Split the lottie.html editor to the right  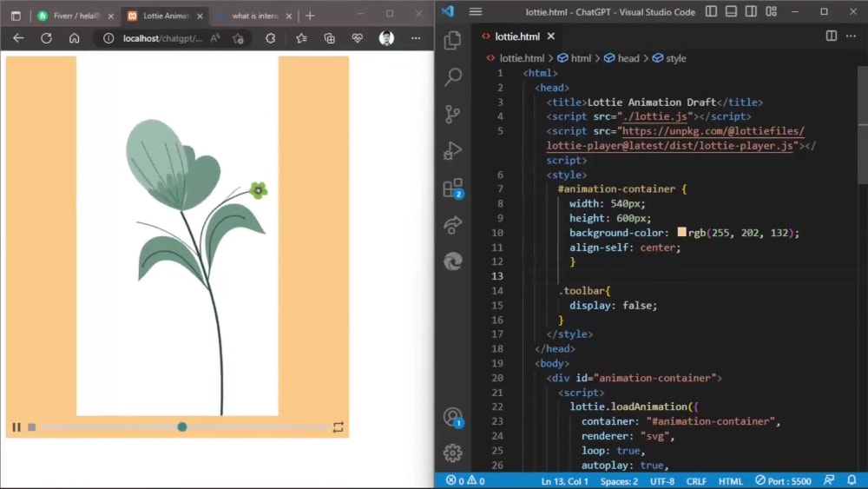click(x=832, y=36)
